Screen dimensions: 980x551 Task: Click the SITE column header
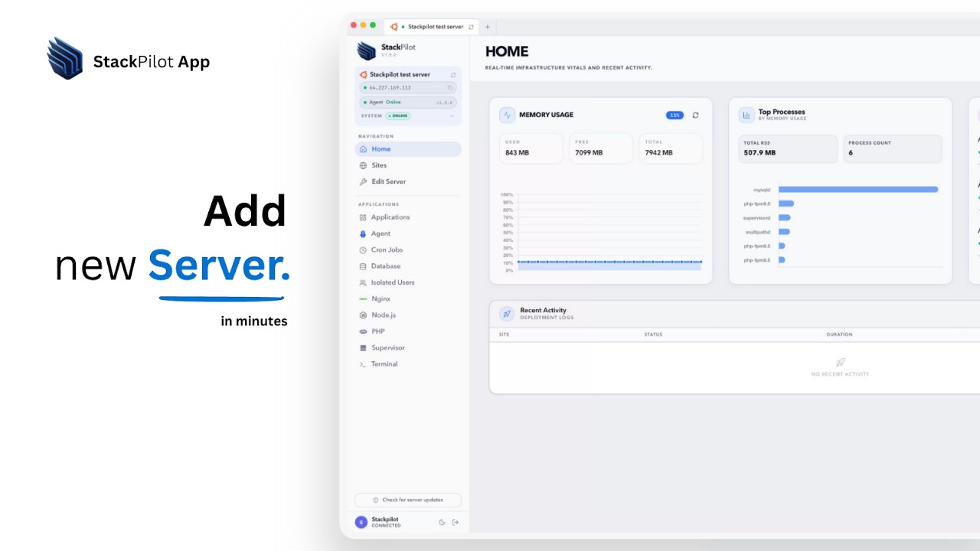click(x=504, y=334)
